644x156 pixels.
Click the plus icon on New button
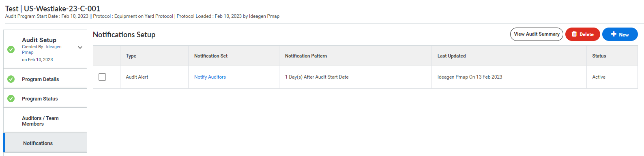click(614, 34)
